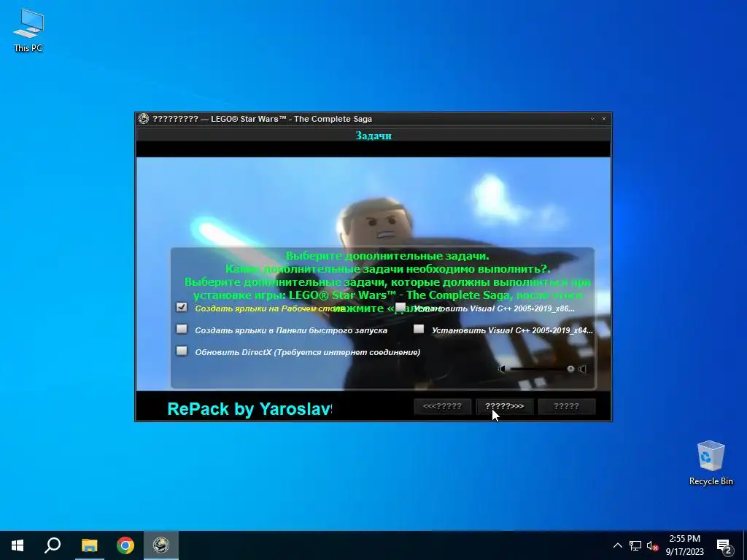Click the music volume slider knob
The width and height of the screenshot is (747, 560).
tap(570, 369)
